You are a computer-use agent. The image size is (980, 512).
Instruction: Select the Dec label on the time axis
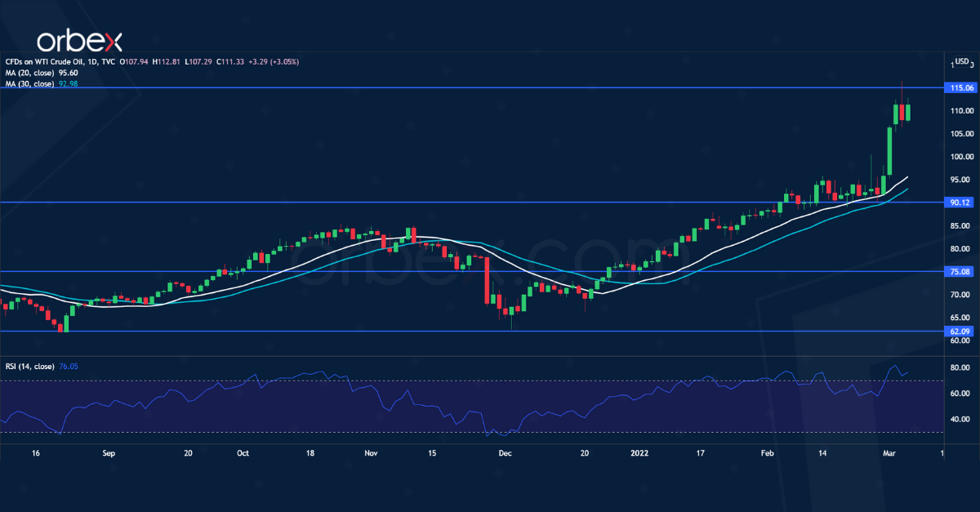[x=505, y=452]
